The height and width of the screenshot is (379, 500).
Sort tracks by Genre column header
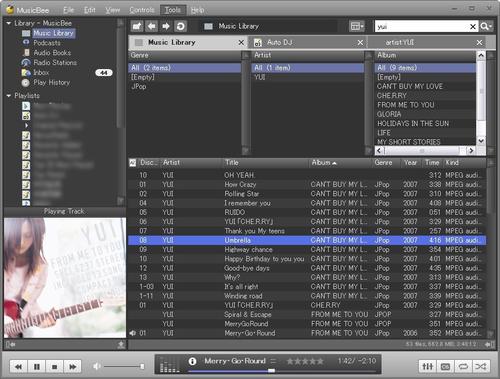[x=386, y=163]
